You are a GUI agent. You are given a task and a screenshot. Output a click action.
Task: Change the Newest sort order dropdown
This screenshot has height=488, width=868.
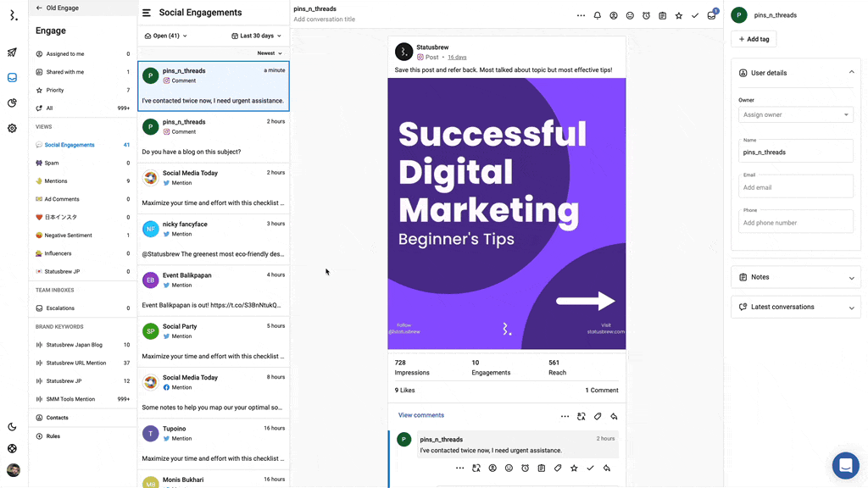pos(270,53)
